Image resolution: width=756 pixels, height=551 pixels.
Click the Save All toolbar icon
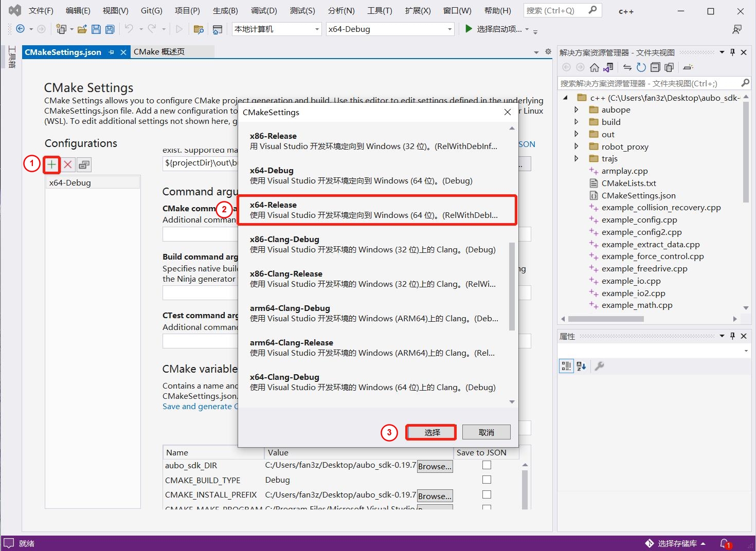pyautogui.click(x=110, y=29)
